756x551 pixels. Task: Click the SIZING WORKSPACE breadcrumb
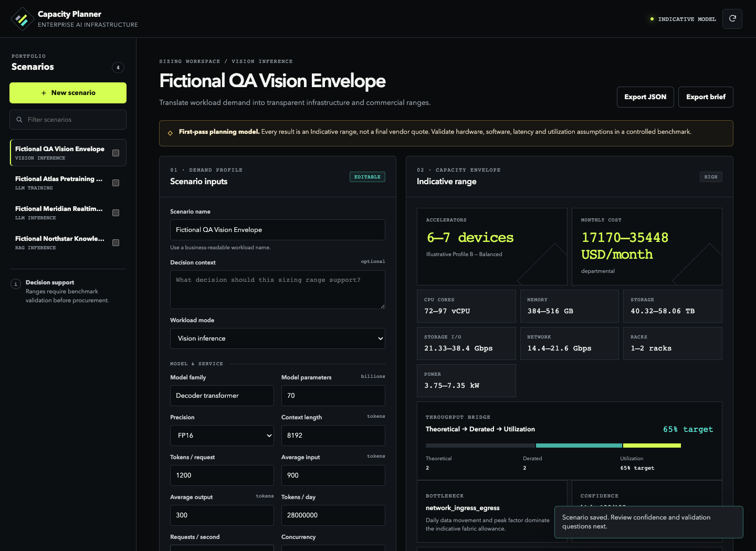(190, 61)
